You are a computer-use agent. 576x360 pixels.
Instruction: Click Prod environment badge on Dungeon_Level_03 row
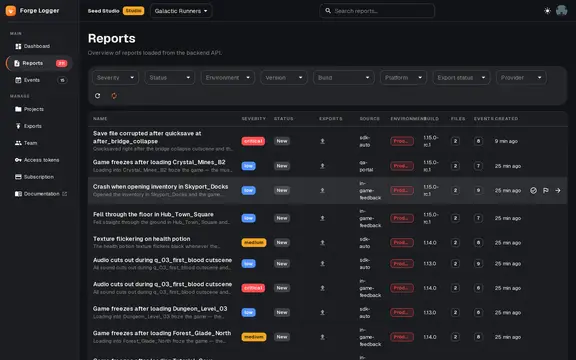coord(402,313)
